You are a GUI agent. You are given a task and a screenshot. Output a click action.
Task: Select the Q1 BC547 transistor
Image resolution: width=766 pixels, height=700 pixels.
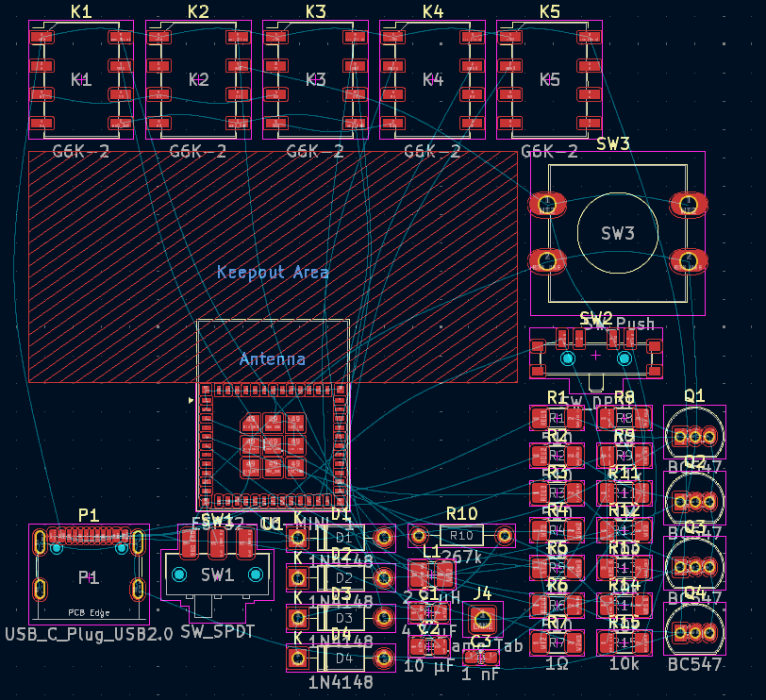[x=694, y=436]
